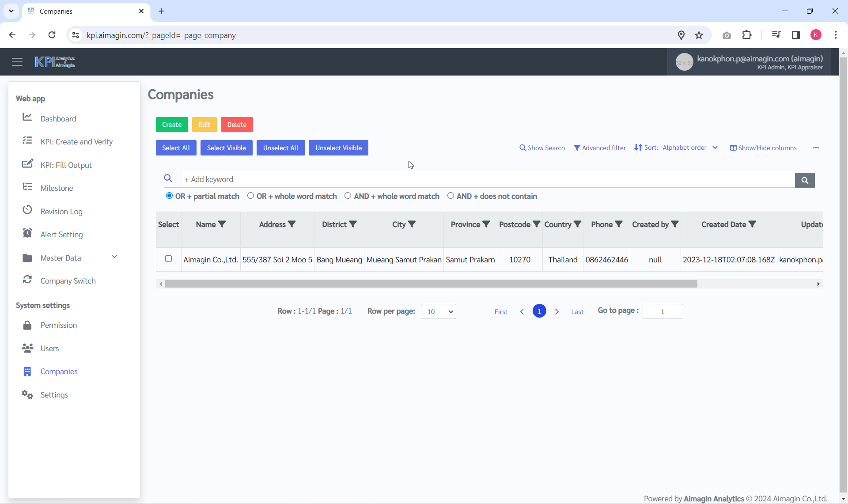
Task: Click the Go to page input field
Action: [662, 311]
